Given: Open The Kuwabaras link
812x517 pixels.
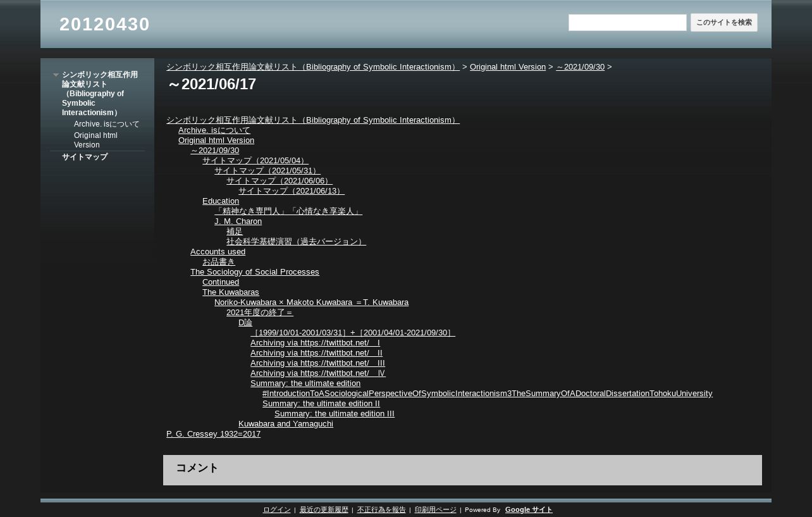Looking at the screenshot, I should coord(231,292).
